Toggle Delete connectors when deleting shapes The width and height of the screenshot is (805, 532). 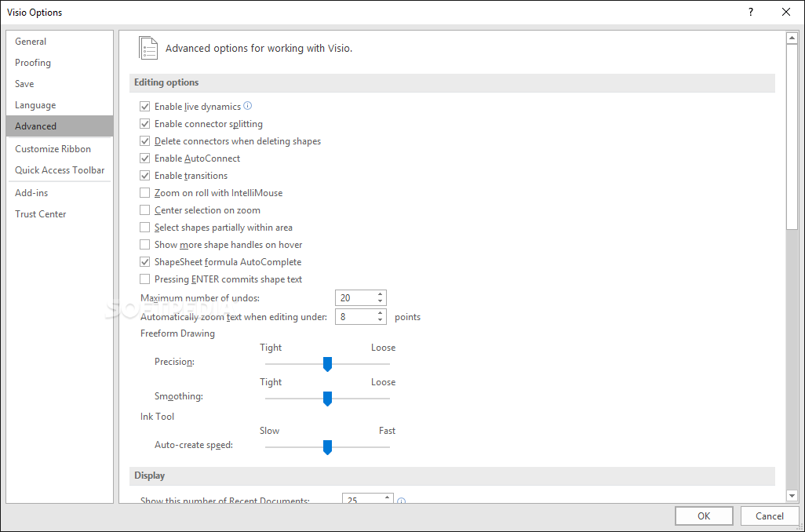(145, 141)
